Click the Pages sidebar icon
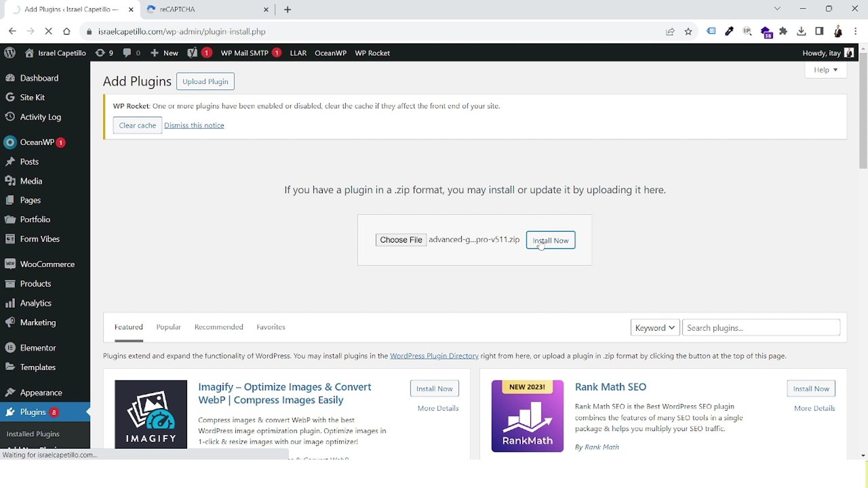This screenshot has height=488, width=868. tap(10, 201)
